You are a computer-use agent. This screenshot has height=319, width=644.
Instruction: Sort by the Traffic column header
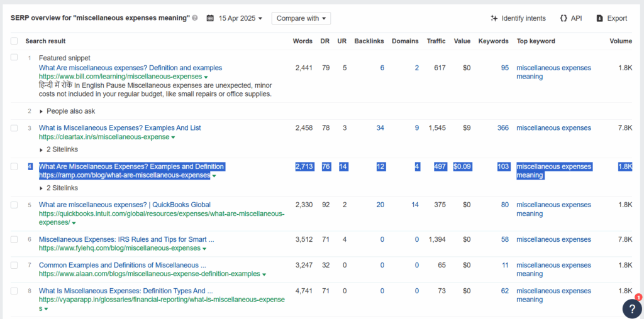(x=436, y=41)
